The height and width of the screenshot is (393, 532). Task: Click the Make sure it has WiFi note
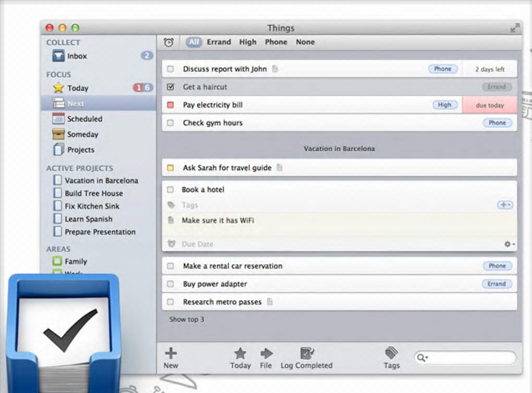[218, 220]
